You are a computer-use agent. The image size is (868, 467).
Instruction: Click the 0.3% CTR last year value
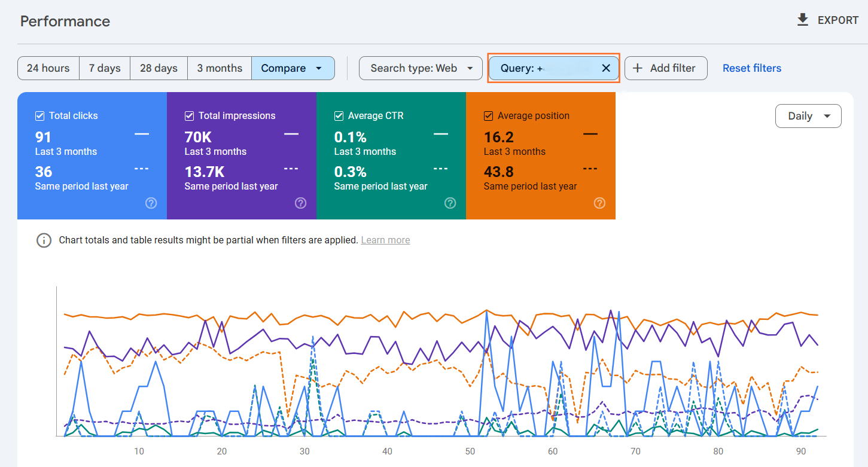[x=351, y=172]
